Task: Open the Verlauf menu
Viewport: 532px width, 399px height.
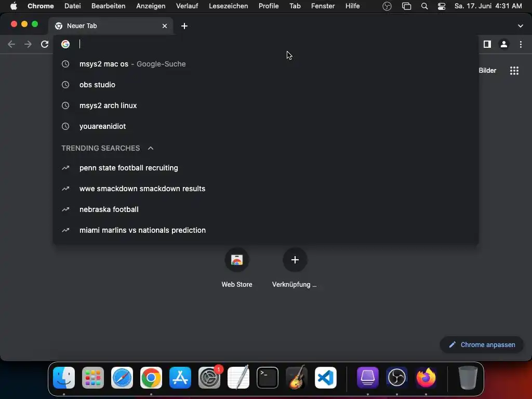Action: pos(187,6)
